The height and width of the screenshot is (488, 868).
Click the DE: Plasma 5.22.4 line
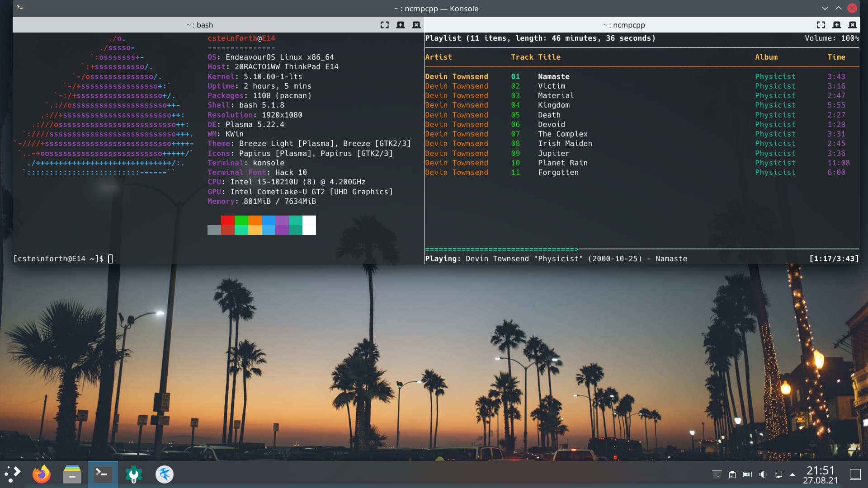(246, 124)
